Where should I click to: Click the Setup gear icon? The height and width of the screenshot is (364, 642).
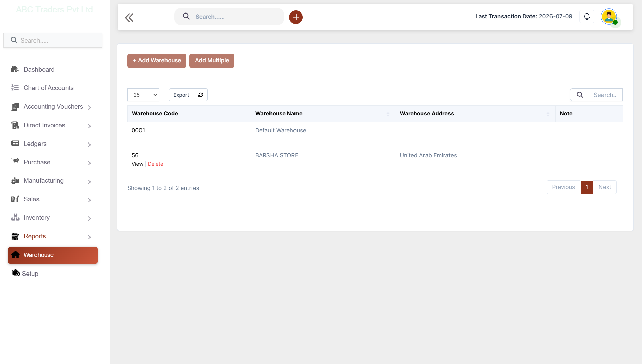coord(16,273)
